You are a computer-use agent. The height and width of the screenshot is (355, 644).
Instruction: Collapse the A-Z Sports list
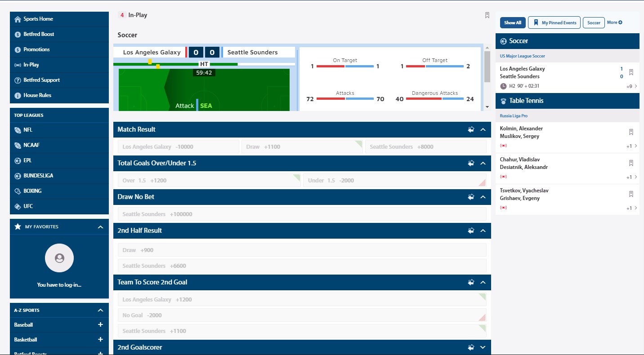click(x=100, y=310)
